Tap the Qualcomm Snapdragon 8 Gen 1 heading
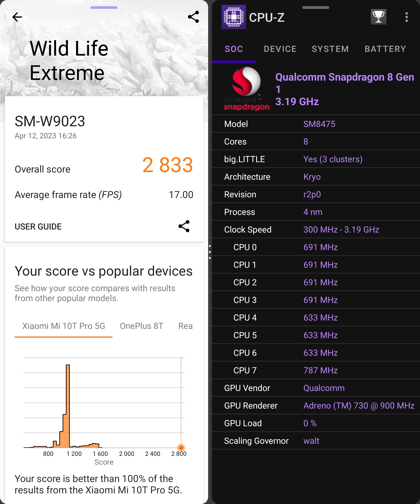 click(345, 83)
